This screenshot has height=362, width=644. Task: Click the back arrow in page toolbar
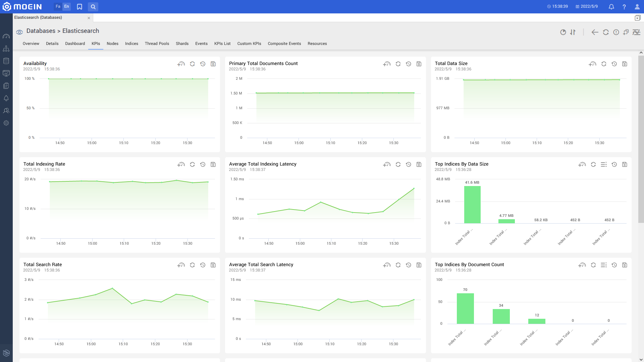[595, 32]
